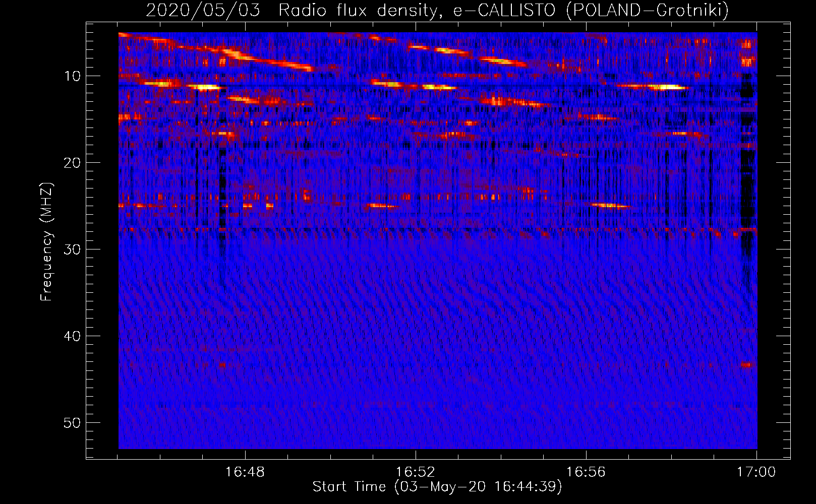The image size is (816, 504).
Task: Click the 'Start Time (03-May-20 16:44:39)' label
Action: pyautogui.click(x=437, y=487)
